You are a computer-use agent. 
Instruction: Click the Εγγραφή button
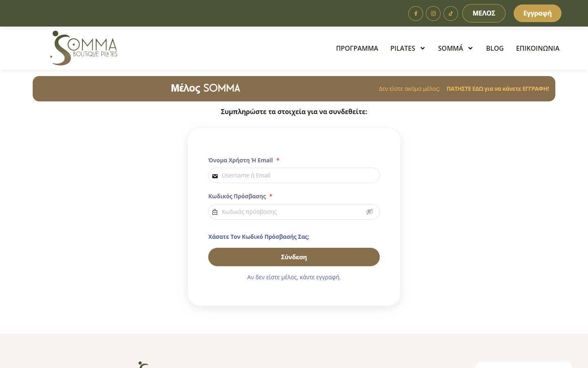tap(537, 13)
